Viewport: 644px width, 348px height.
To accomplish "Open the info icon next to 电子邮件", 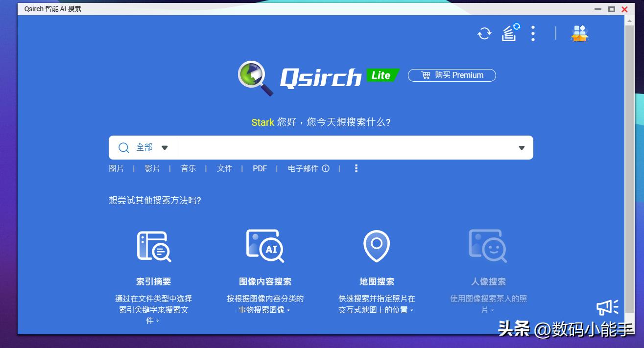I will click(x=327, y=168).
